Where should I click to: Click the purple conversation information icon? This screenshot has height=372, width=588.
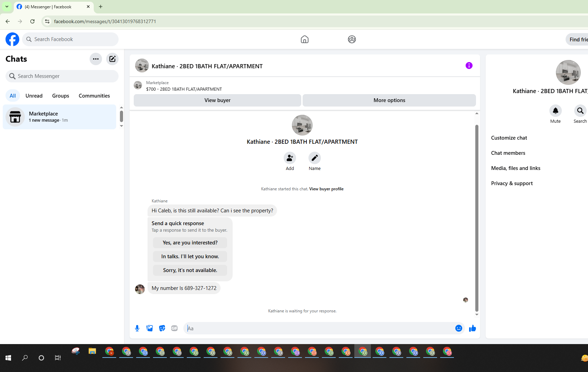click(469, 66)
